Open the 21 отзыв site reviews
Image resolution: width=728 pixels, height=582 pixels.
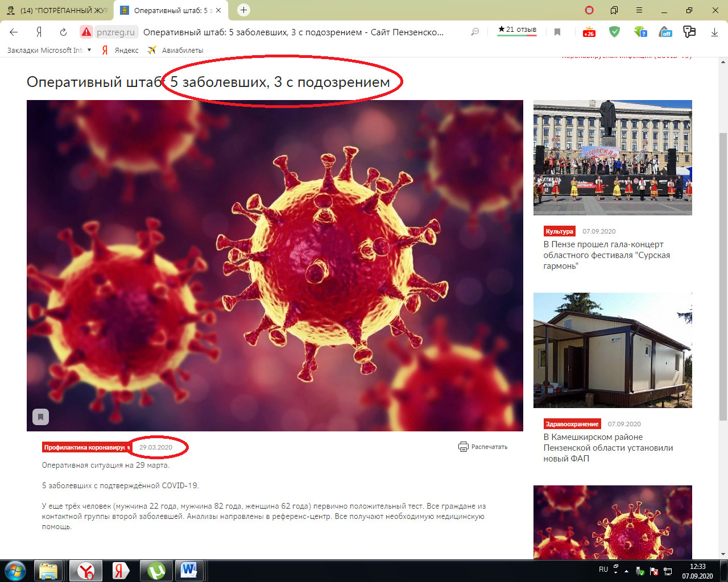[517, 31]
